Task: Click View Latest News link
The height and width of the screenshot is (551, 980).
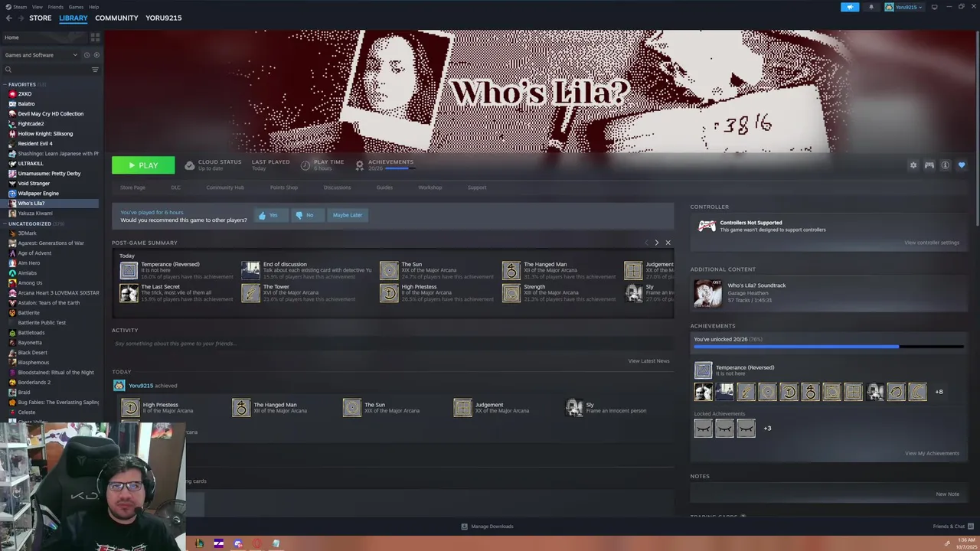Action: [x=648, y=361]
